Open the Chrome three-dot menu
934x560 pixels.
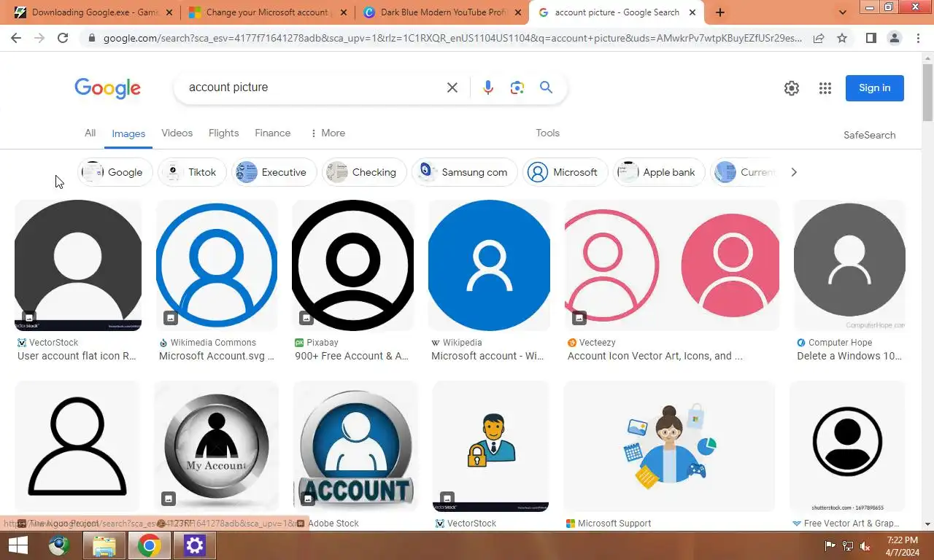coord(918,38)
